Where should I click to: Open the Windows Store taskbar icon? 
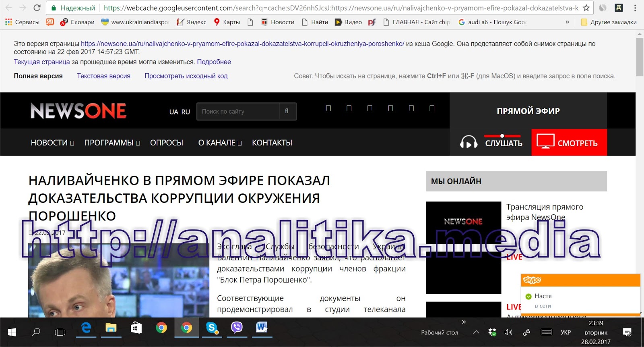point(136,328)
